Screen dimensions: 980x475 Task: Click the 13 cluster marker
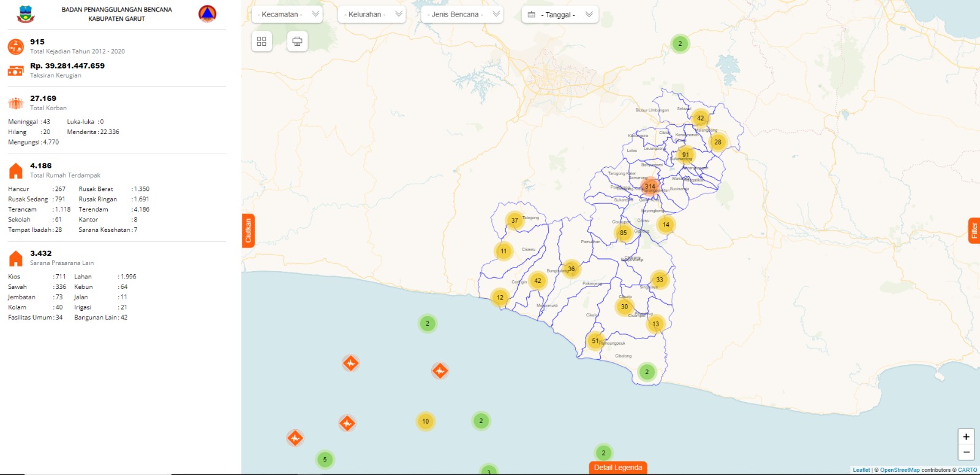point(655,324)
